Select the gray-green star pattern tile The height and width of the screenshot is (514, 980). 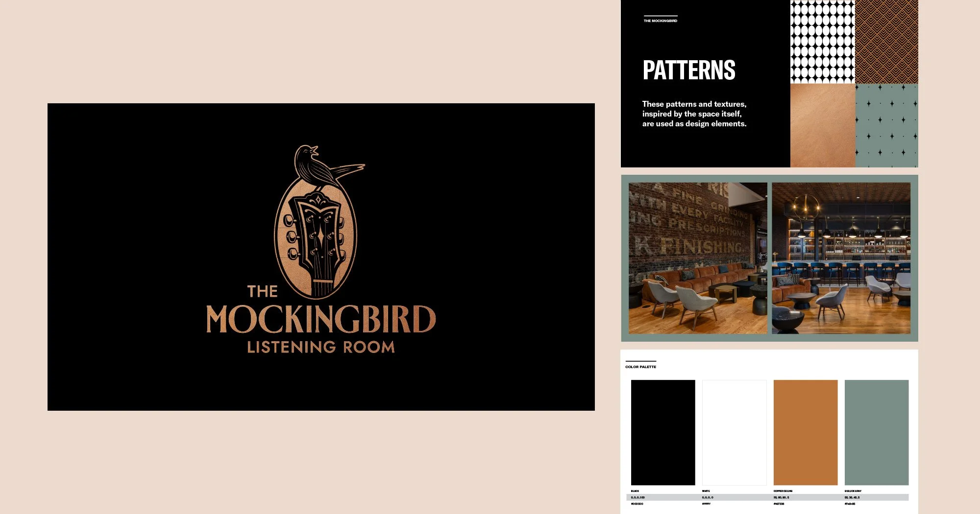coord(887,126)
